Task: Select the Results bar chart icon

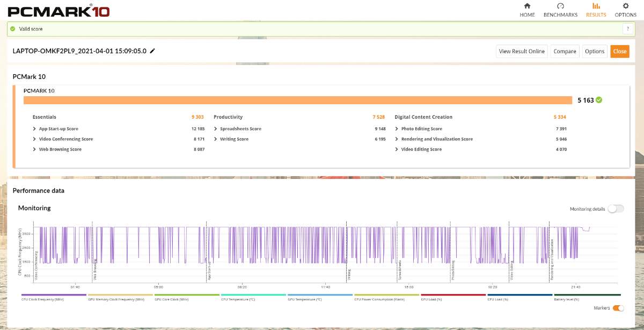Action: coord(596,6)
